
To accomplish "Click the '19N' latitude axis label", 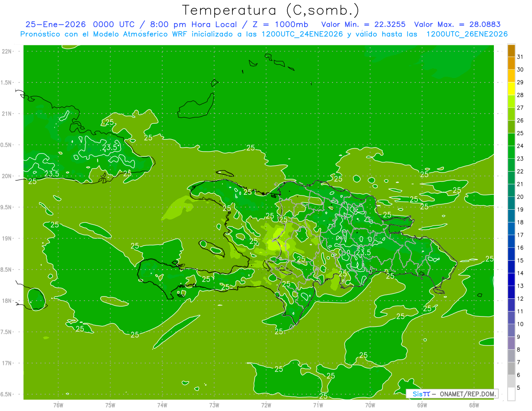I will point(7,239).
